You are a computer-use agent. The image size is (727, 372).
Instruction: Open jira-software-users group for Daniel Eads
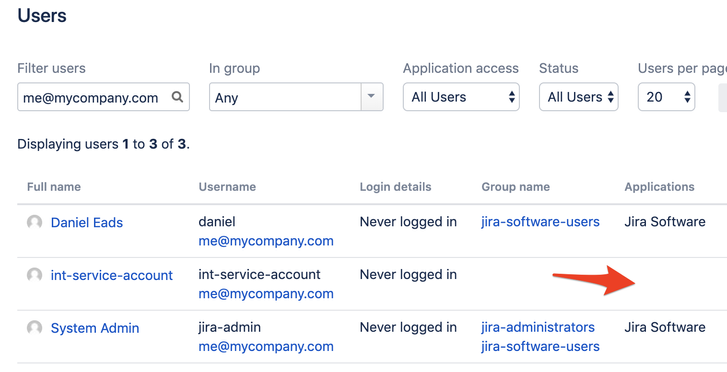click(x=540, y=222)
